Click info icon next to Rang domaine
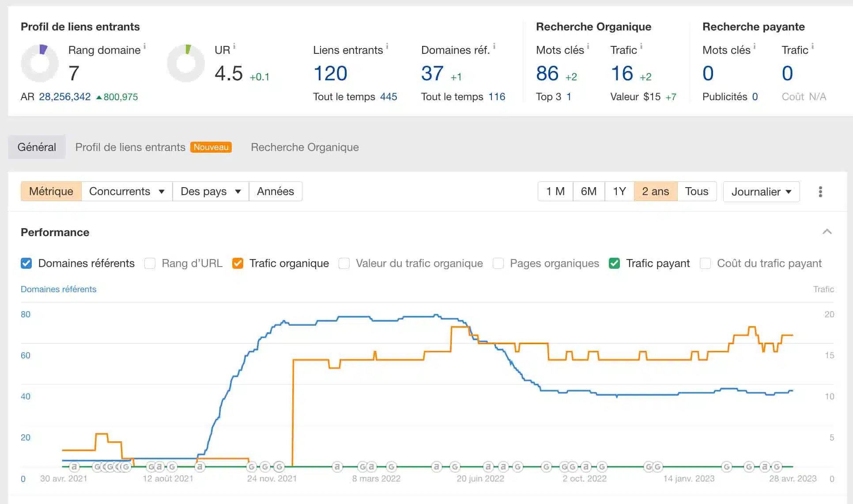Screen dimensions: 853x504 145,46
